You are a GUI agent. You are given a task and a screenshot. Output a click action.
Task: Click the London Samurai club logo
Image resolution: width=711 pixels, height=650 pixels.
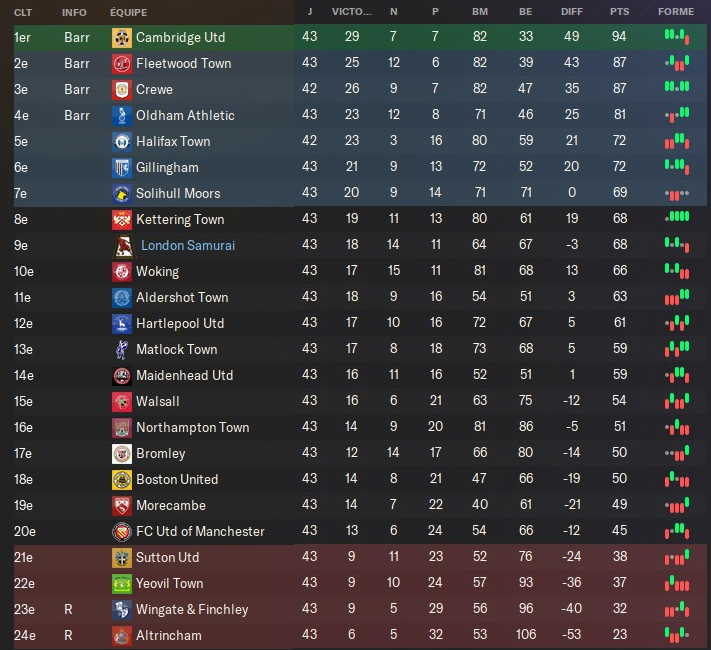coord(124,246)
